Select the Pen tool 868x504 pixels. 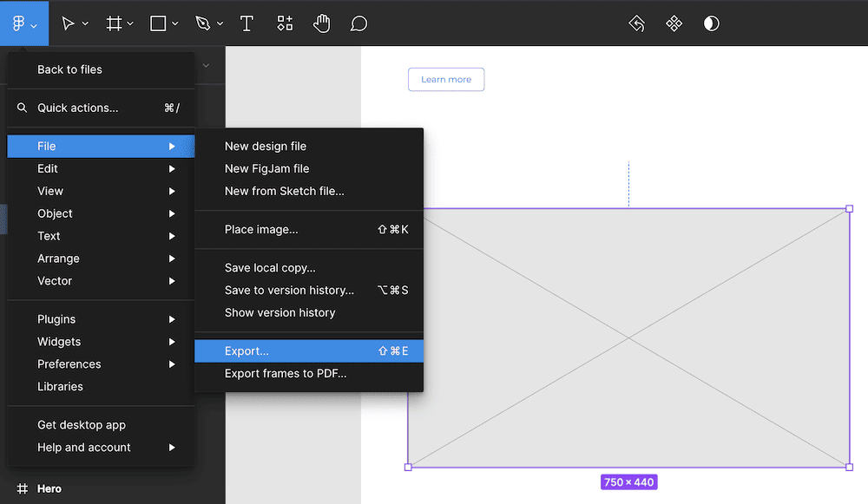202,23
